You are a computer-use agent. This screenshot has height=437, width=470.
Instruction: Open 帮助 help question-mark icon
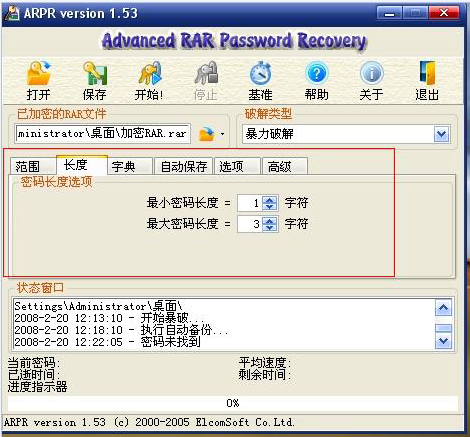(316, 73)
